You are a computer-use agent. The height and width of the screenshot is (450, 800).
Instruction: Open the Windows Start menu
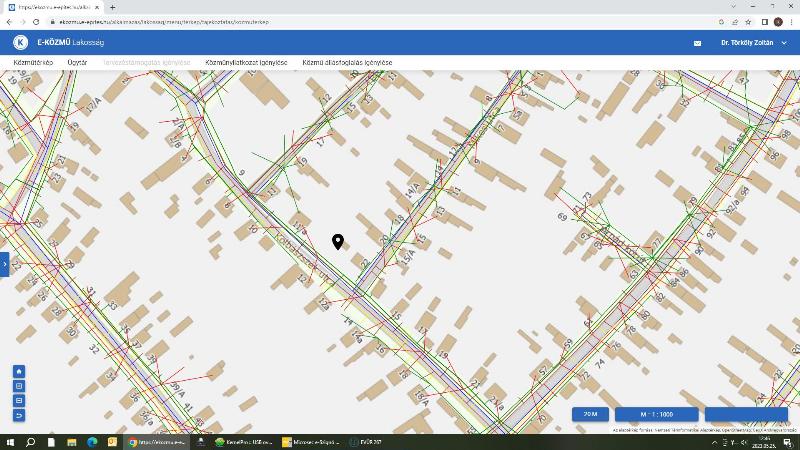pos(10,442)
